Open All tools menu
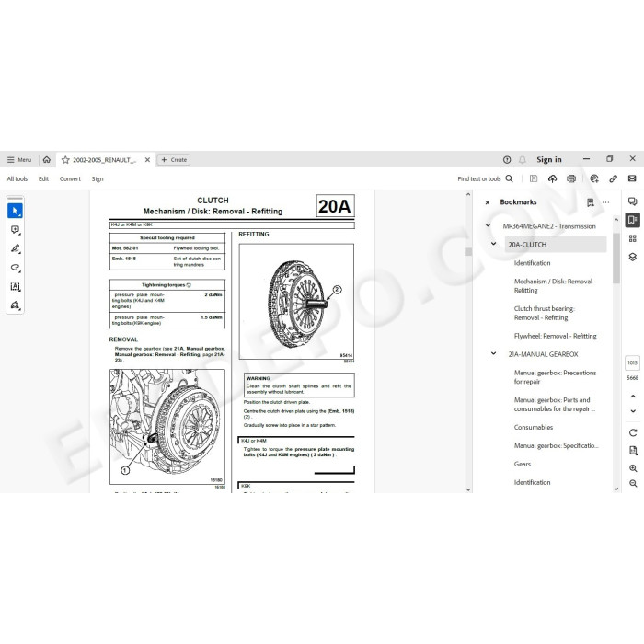The height and width of the screenshot is (644, 644). pyautogui.click(x=17, y=178)
